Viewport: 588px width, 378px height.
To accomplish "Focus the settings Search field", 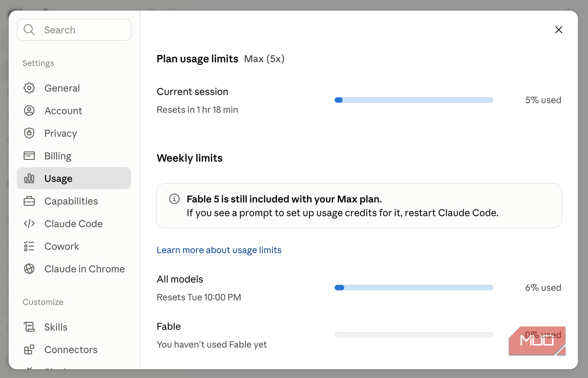I will point(74,30).
